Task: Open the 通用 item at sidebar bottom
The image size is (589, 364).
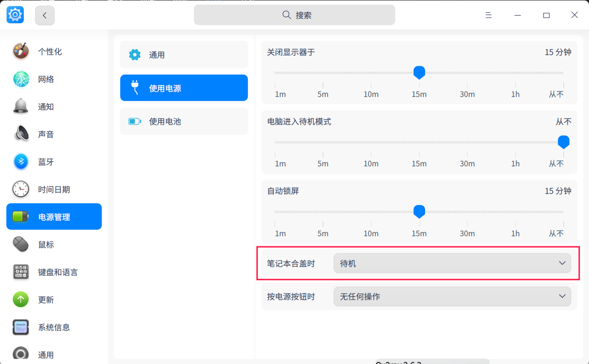Action: (54, 354)
